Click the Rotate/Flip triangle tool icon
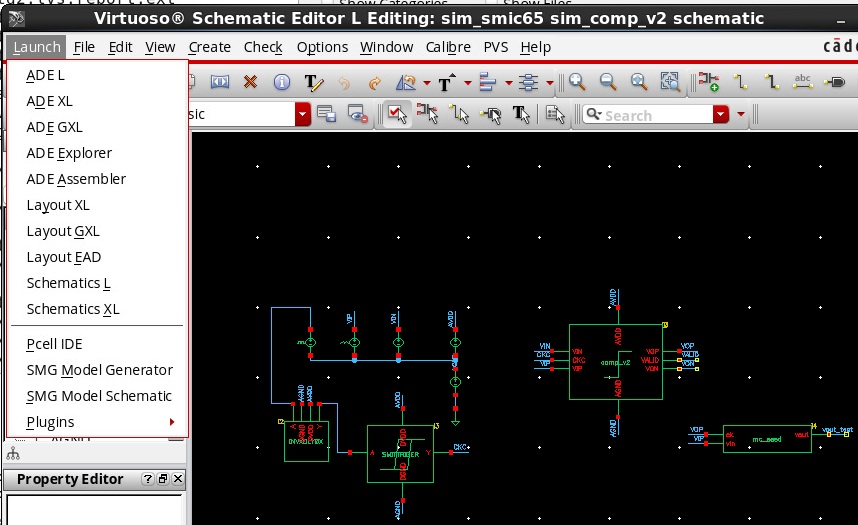Image resolution: width=858 pixels, height=525 pixels. 407,83
